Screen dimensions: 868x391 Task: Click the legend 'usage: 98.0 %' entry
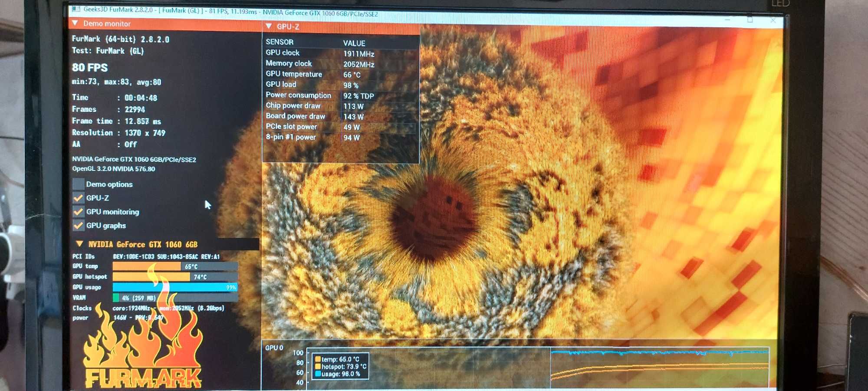coord(338,374)
